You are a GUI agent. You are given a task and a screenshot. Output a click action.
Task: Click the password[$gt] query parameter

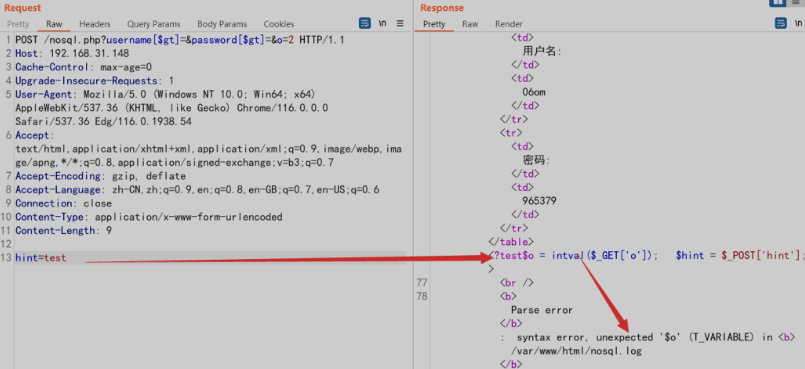pyautogui.click(x=228, y=40)
